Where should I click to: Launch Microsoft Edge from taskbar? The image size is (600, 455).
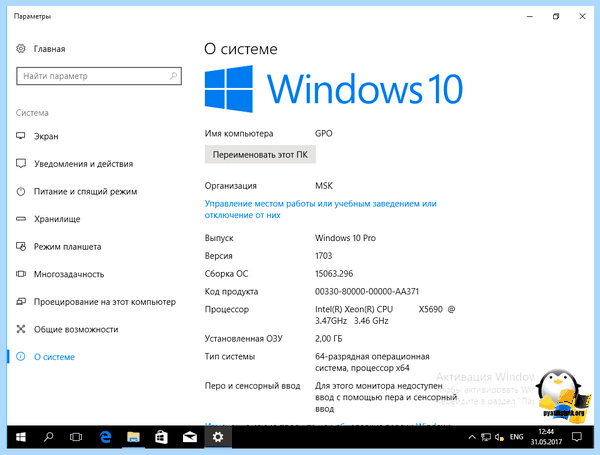[105, 437]
